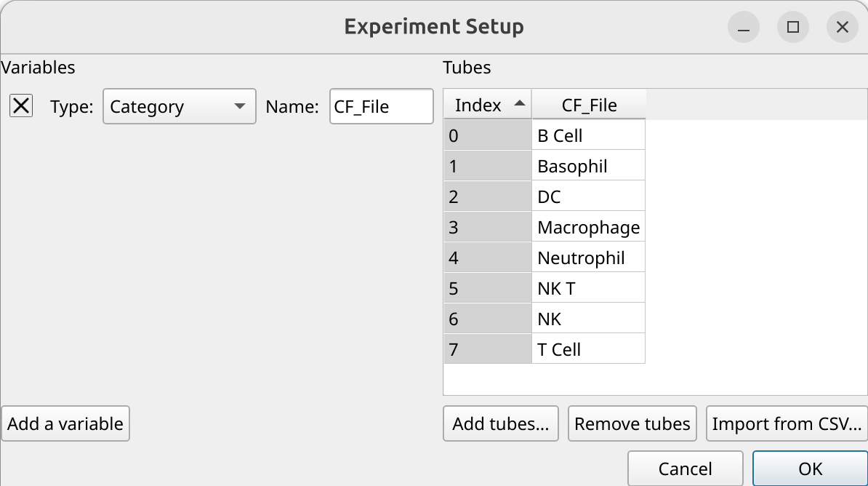Click the CF_File column header
The image size is (868, 486).
tap(589, 105)
